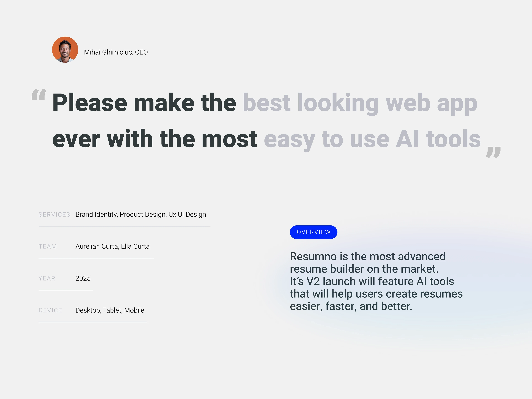
Task: Click the grey 'best looking web app' text
Action: point(360,103)
